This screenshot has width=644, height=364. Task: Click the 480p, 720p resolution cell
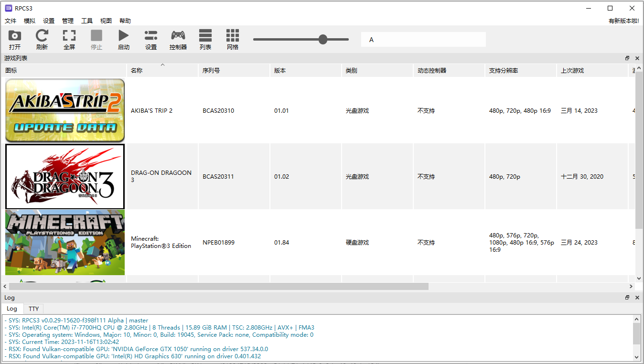coord(521,176)
